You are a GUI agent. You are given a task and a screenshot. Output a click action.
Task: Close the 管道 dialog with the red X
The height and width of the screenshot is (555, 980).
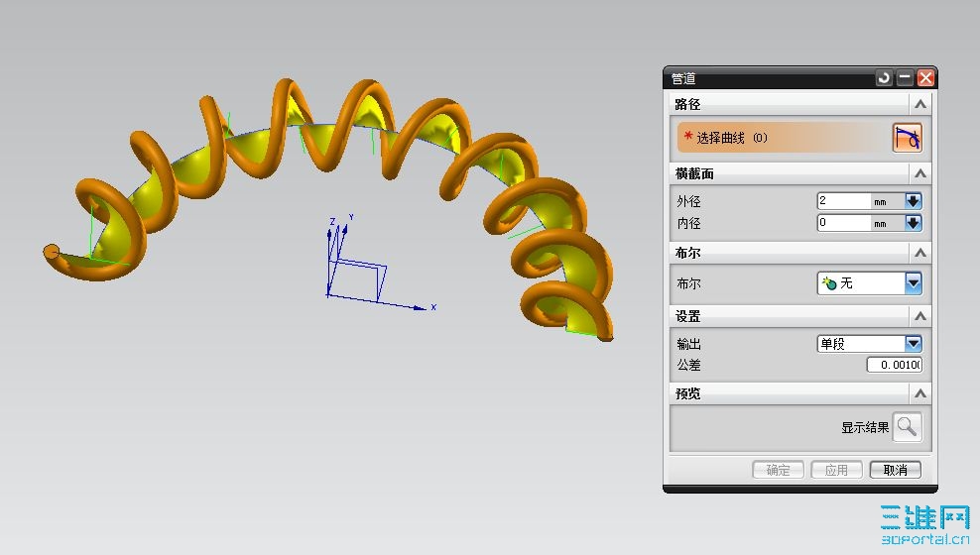pyautogui.click(x=925, y=78)
